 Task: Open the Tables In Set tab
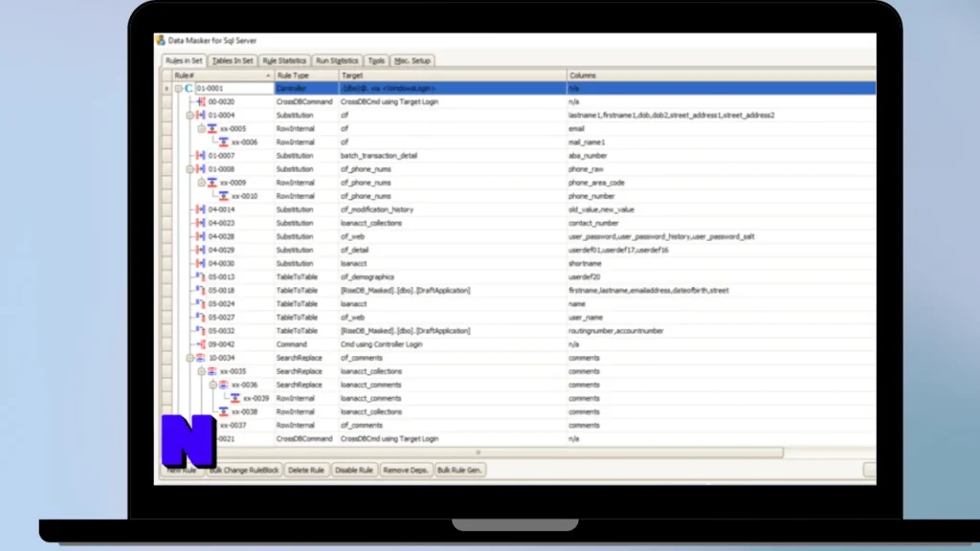(233, 60)
